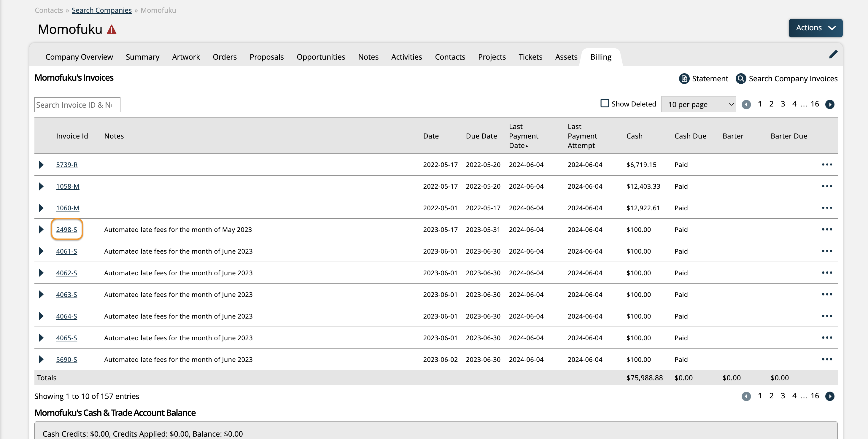The height and width of the screenshot is (439, 868).
Task: Expand row for invoice 4061-S
Action: click(x=41, y=251)
